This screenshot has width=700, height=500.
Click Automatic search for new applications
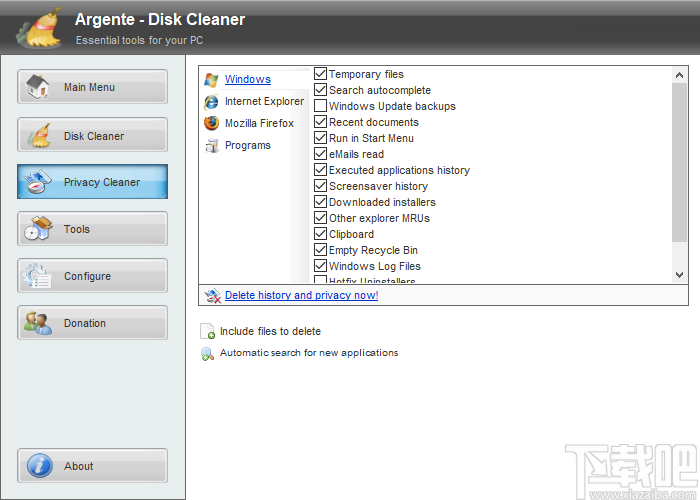coord(309,353)
